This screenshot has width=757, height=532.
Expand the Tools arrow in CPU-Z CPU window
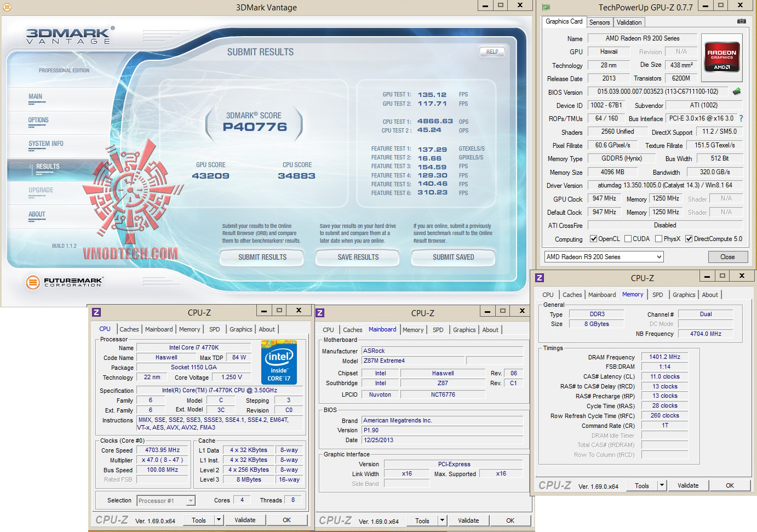click(x=219, y=520)
